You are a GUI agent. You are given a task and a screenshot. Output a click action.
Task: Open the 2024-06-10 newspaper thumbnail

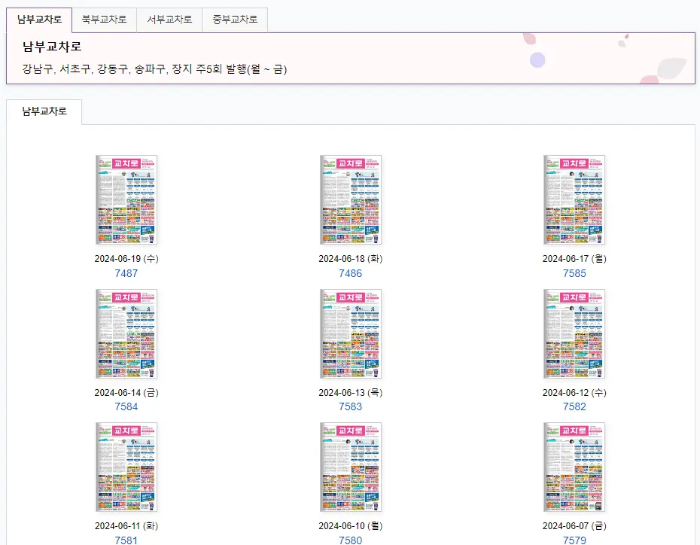tap(350, 467)
